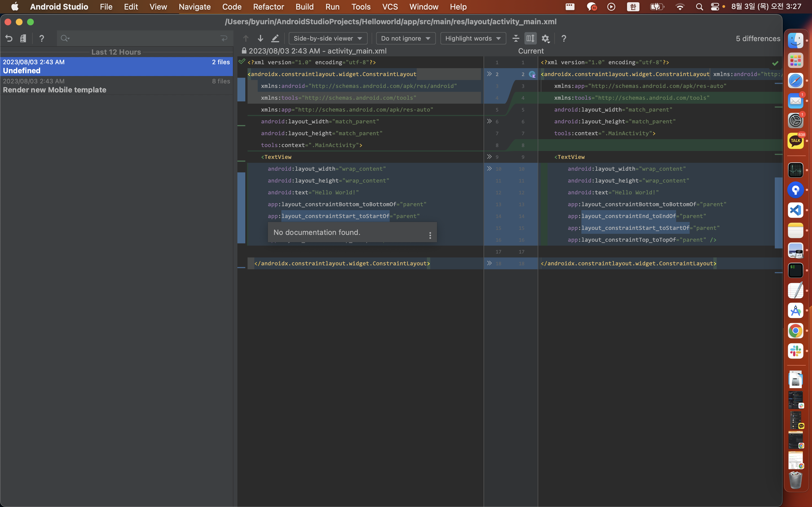Click the Create Patch icon
Screen dimensions: 812x507
coord(23,38)
